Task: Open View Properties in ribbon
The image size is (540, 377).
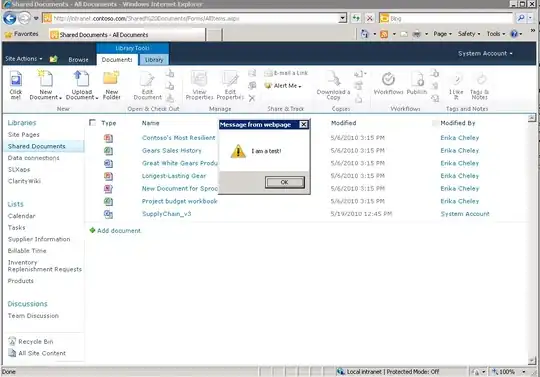Action: [199, 85]
